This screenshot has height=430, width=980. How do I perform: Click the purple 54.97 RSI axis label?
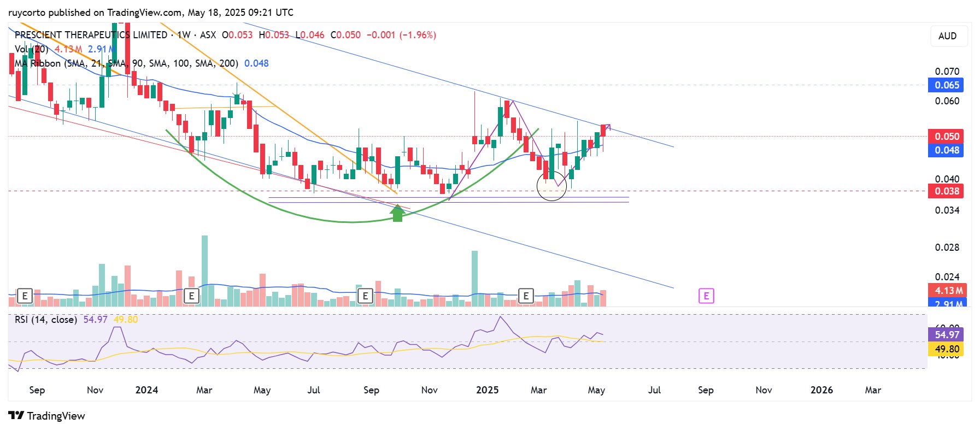click(946, 334)
